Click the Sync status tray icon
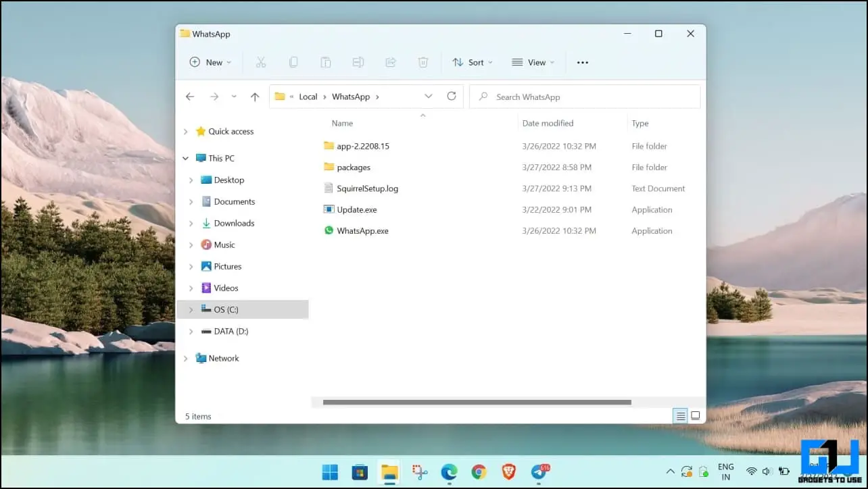868x489 pixels. point(687,471)
